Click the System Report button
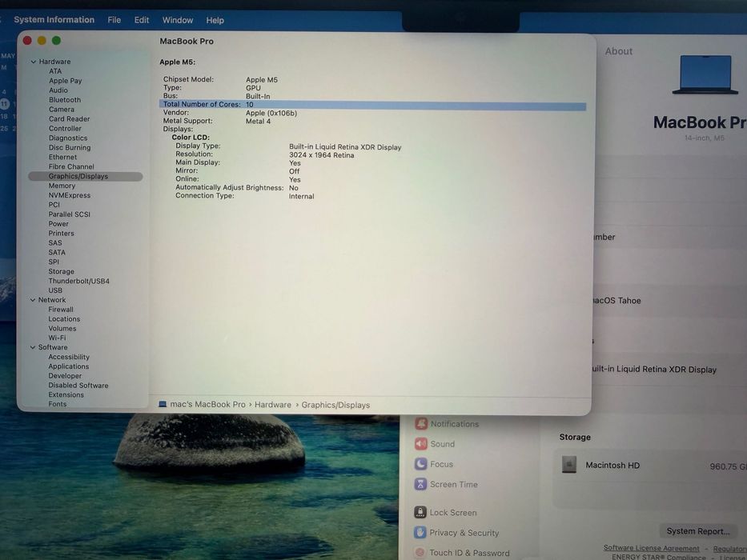 (x=697, y=531)
